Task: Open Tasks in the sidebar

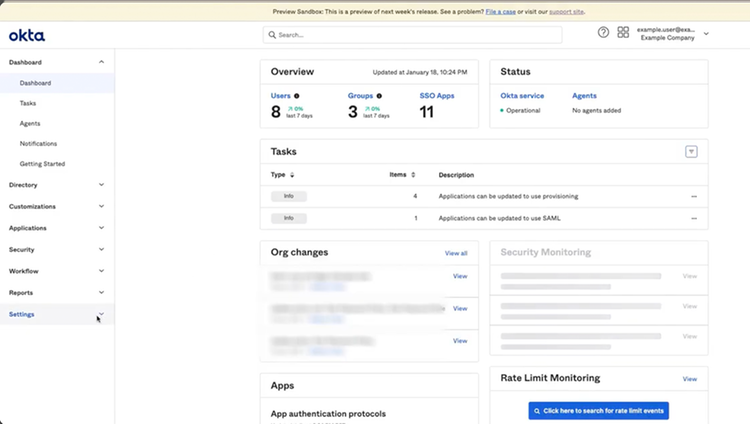Action: [28, 103]
